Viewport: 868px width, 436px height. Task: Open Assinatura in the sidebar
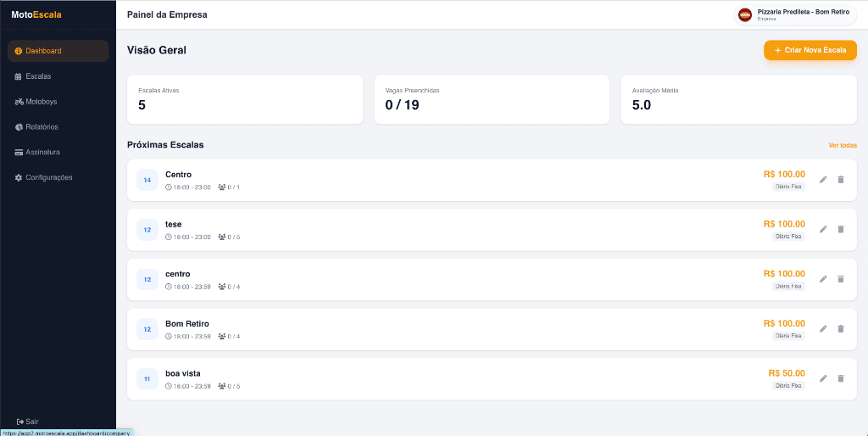(42, 152)
